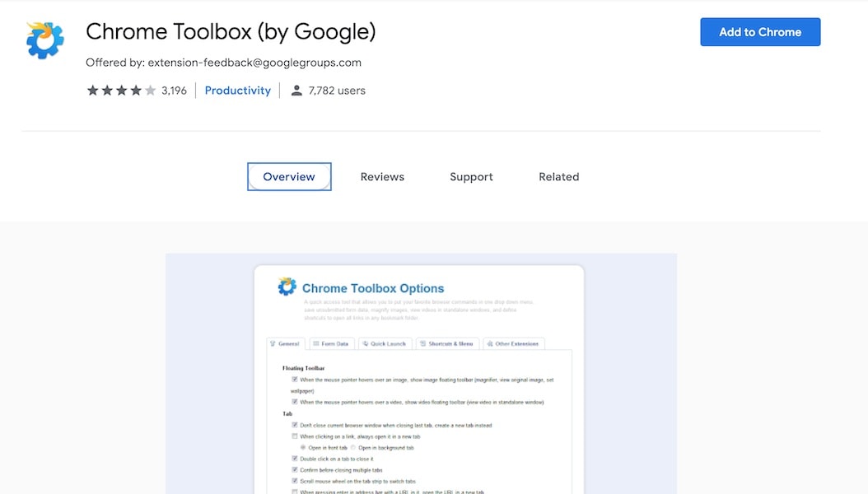Open the Productivity category link
This screenshot has width=868, height=494.
237,91
